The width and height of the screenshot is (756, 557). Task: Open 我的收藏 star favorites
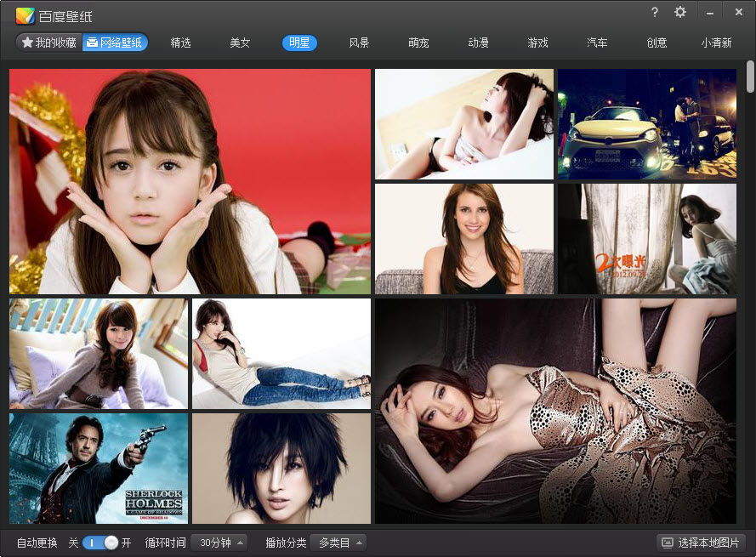click(x=48, y=43)
